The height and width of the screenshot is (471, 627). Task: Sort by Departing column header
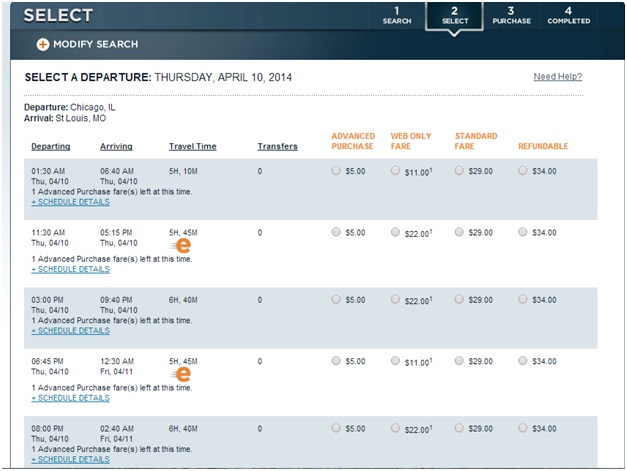tap(51, 146)
